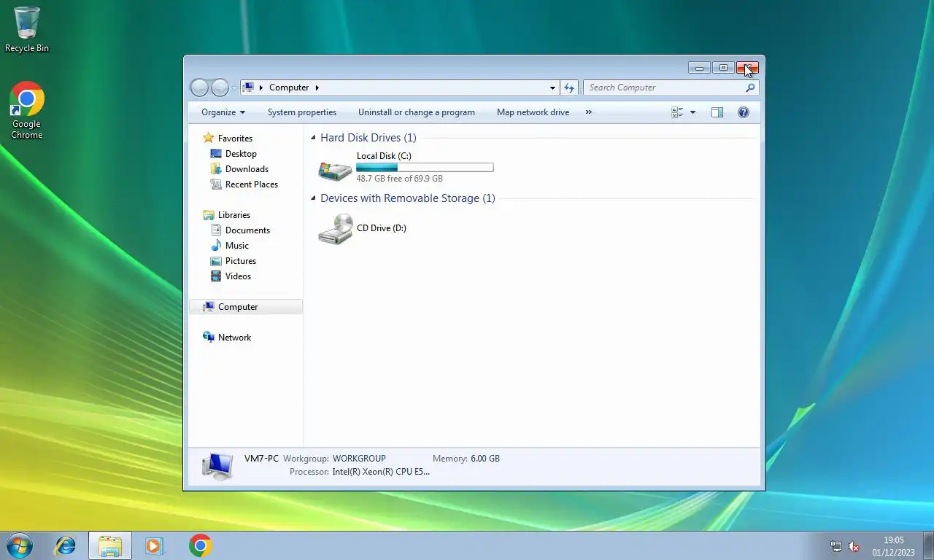Click the C: drive space usage bar
Screen dimensions: 934x560
(x=425, y=168)
